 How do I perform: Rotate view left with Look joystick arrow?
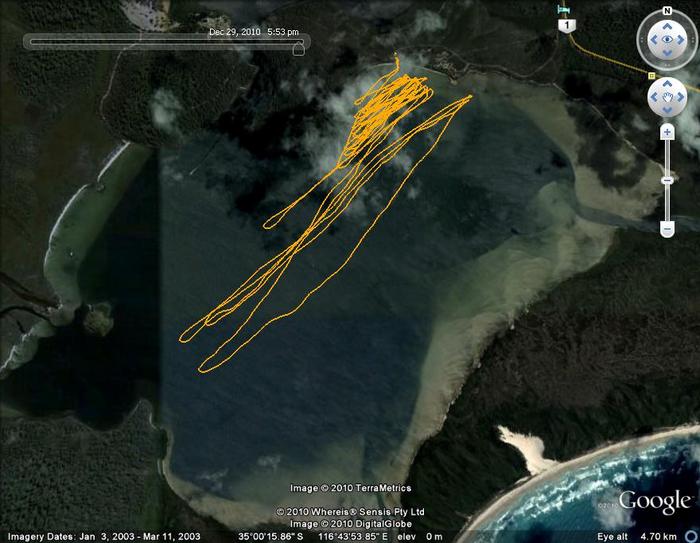coord(651,41)
